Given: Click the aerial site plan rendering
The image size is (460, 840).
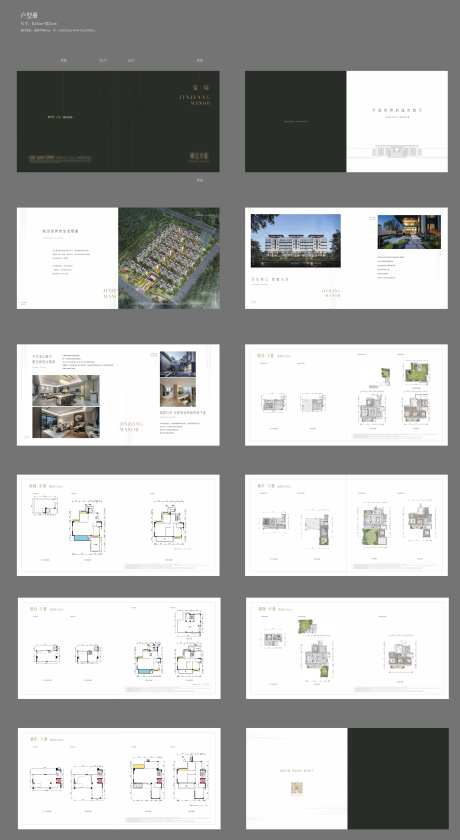Looking at the screenshot, I should (169, 258).
